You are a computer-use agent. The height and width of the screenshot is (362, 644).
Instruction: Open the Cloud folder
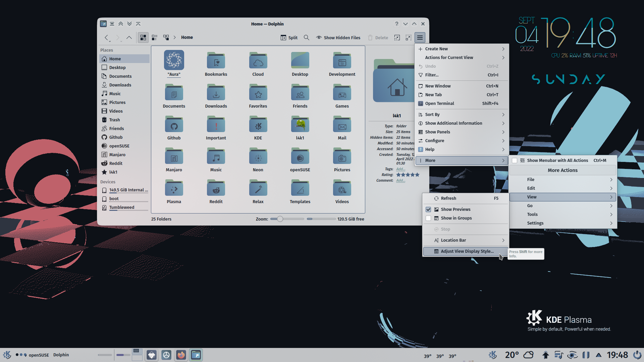point(258,64)
